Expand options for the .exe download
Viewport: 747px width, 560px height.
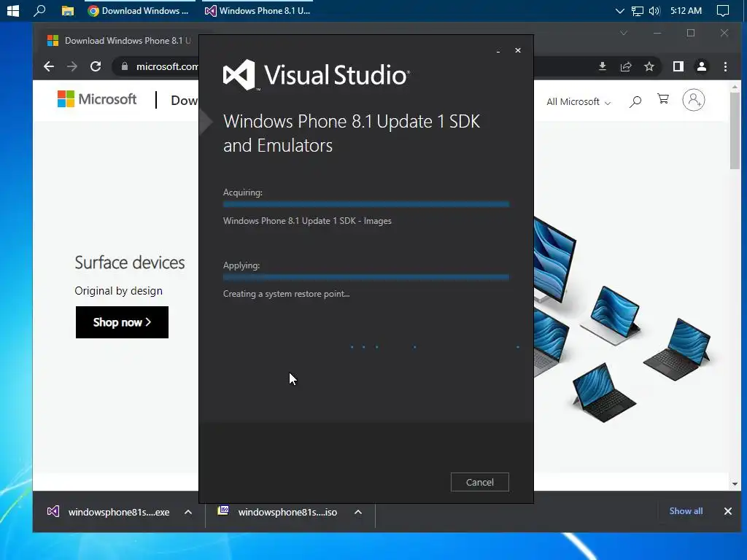188,512
